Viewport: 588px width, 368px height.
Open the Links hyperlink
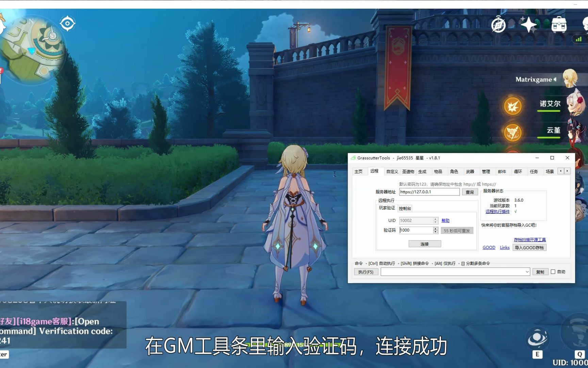(505, 248)
